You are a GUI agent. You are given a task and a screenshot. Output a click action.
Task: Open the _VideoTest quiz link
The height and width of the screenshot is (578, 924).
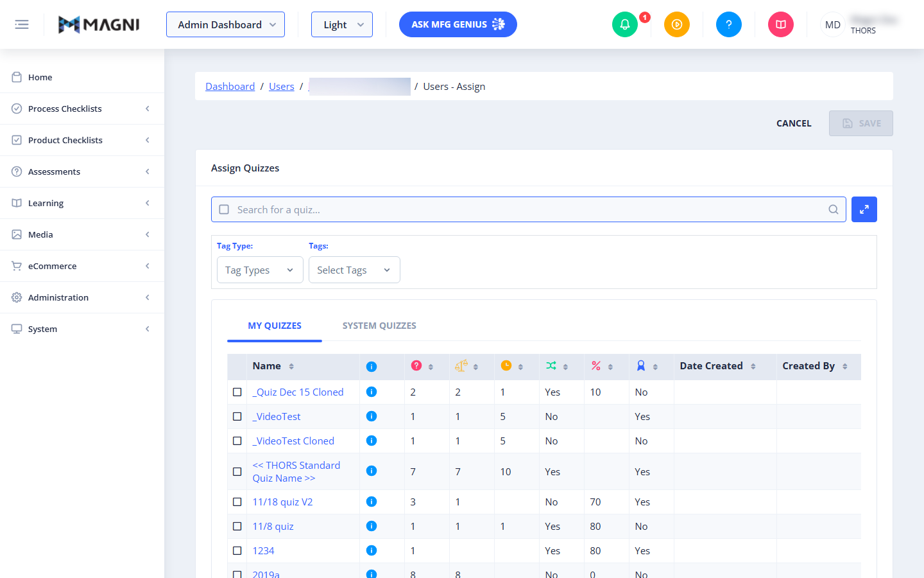coord(276,416)
